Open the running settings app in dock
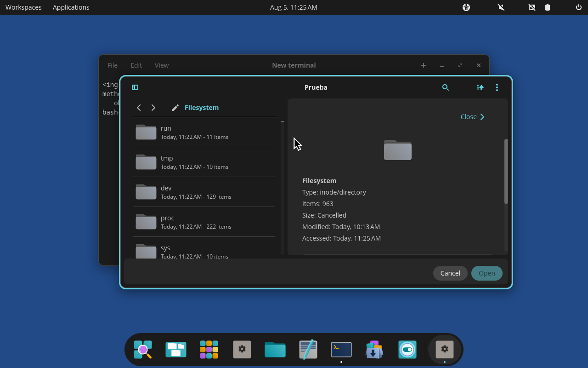 click(445, 350)
